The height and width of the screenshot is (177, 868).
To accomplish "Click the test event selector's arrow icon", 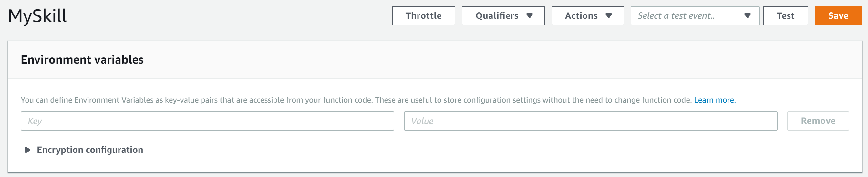I will click(747, 16).
